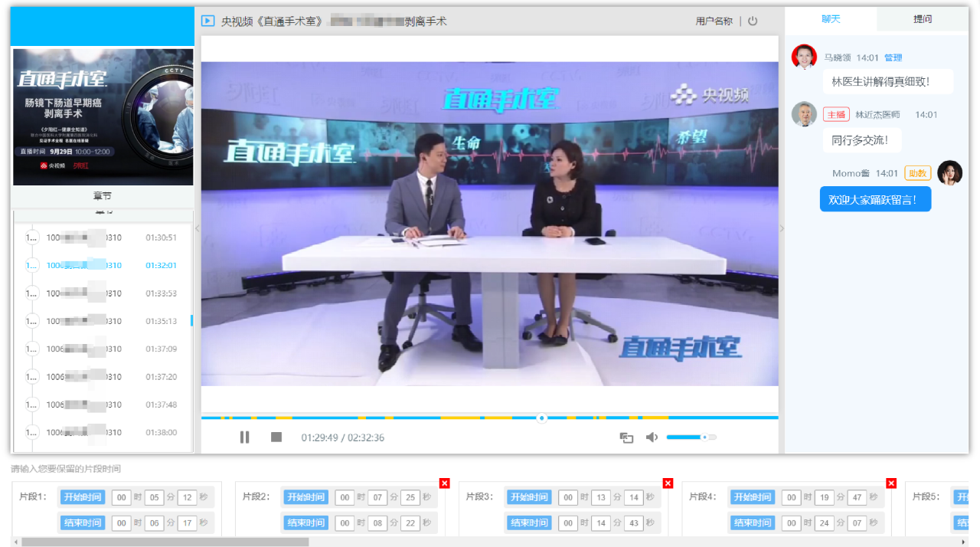Edit 片段3 end minutes field 14
This screenshot has width=980, height=547.
pos(601,522)
